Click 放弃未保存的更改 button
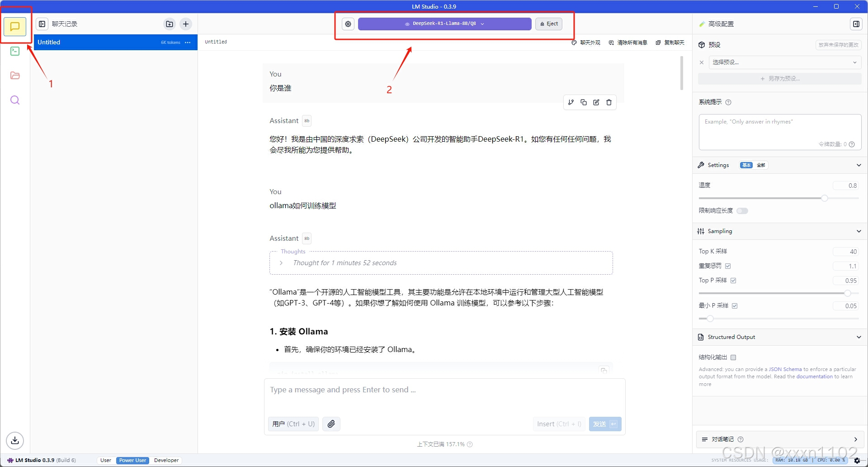The image size is (868, 467). [839, 45]
